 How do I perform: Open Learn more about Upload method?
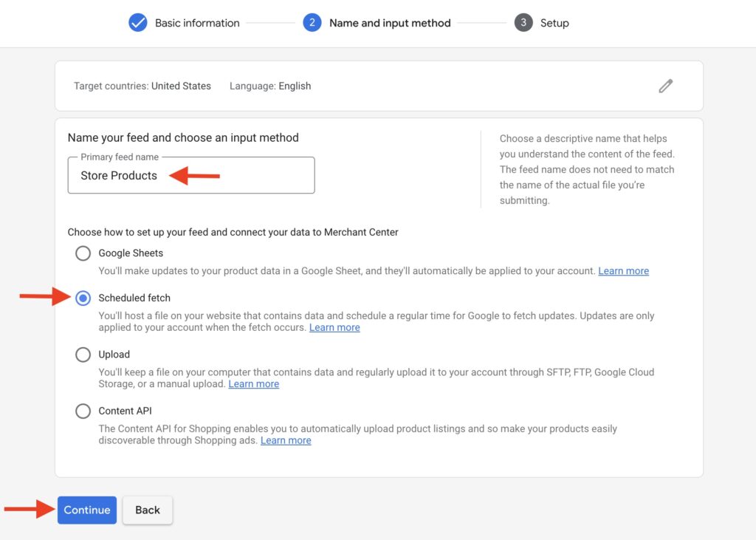[253, 383]
